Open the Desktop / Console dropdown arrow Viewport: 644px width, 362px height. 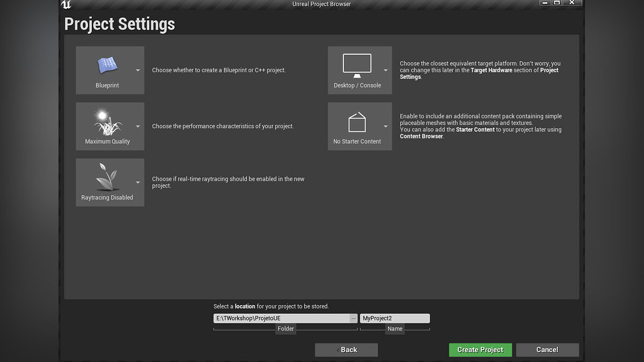point(385,70)
